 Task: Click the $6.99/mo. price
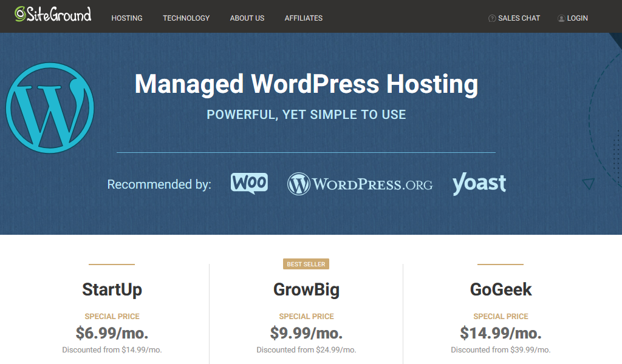(112, 333)
